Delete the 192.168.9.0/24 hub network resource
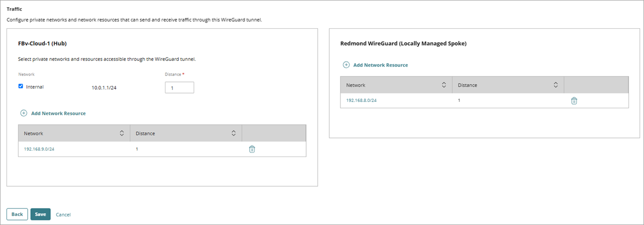The image size is (644, 225). click(x=252, y=149)
